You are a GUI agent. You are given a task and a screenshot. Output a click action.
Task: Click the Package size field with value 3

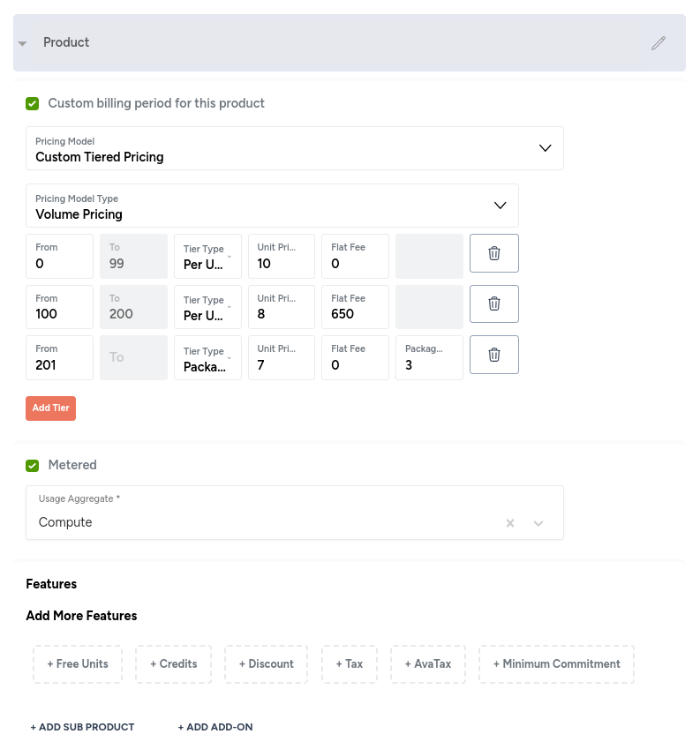pos(429,358)
